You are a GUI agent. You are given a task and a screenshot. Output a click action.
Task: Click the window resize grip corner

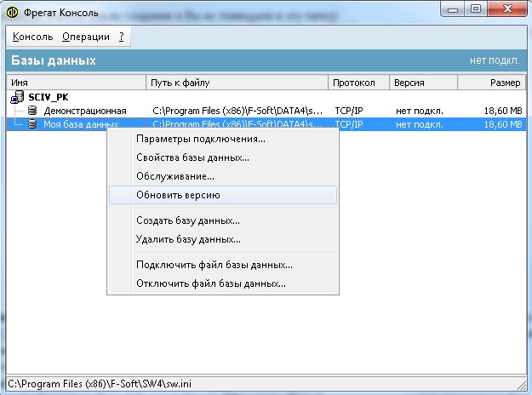pos(522,385)
